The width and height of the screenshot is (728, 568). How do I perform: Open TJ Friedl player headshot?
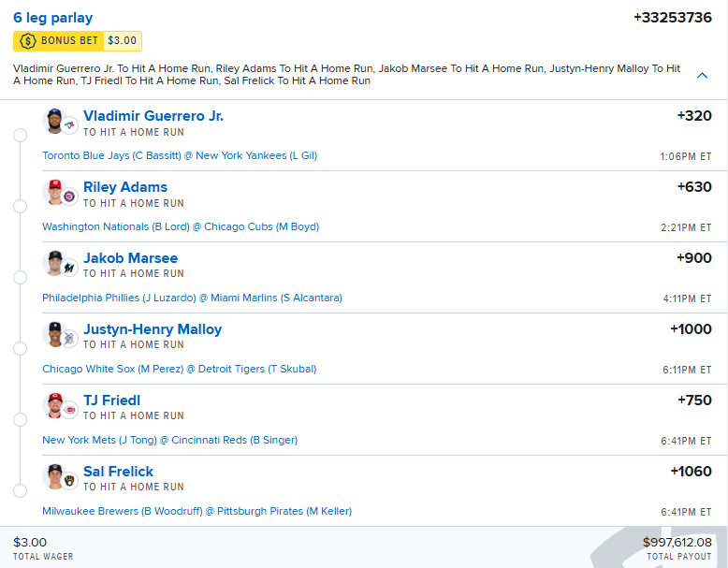(54, 405)
